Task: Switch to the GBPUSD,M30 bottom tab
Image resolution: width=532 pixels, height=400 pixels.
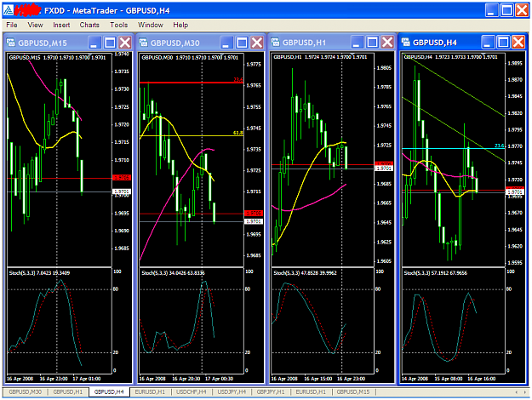Action: point(25,391)
